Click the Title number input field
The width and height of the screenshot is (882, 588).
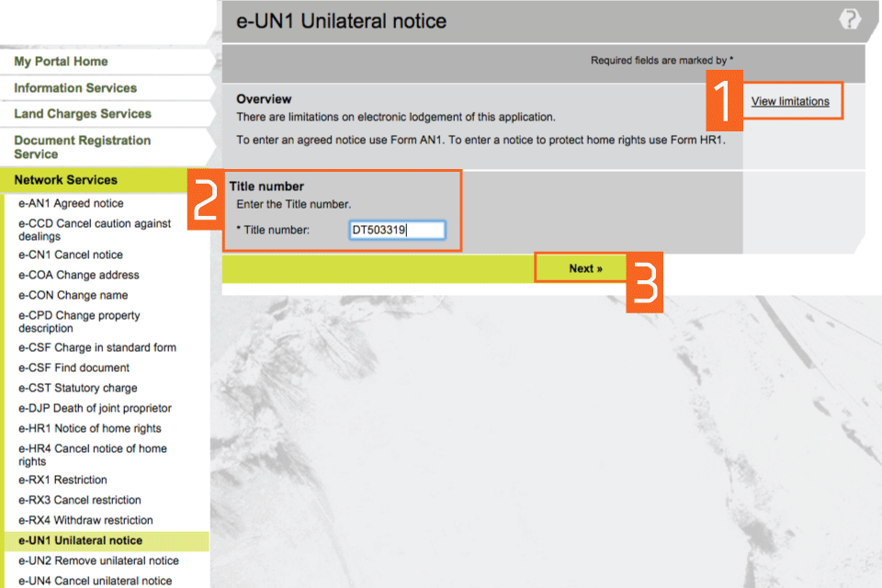coord(397,230)
